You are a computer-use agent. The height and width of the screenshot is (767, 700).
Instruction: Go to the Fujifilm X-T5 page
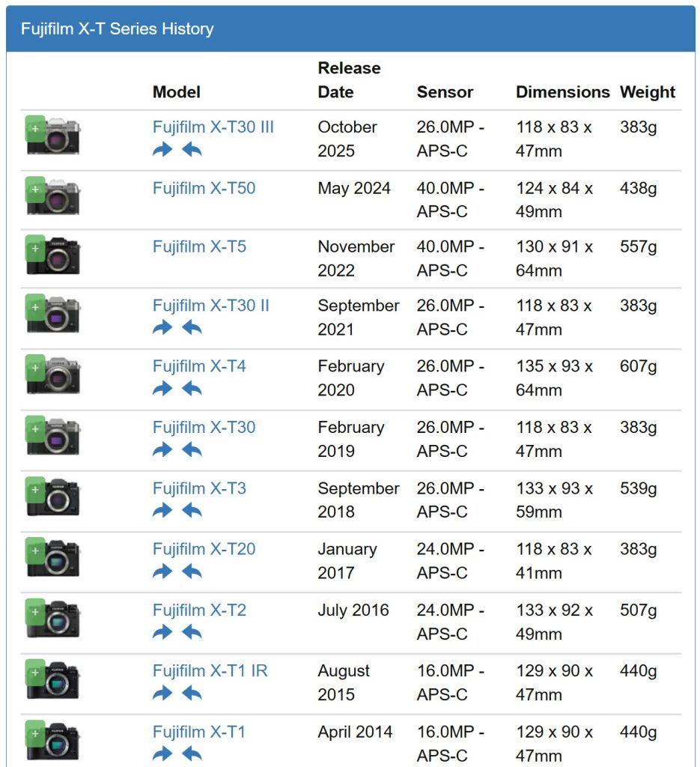click(x=199, y=246)
